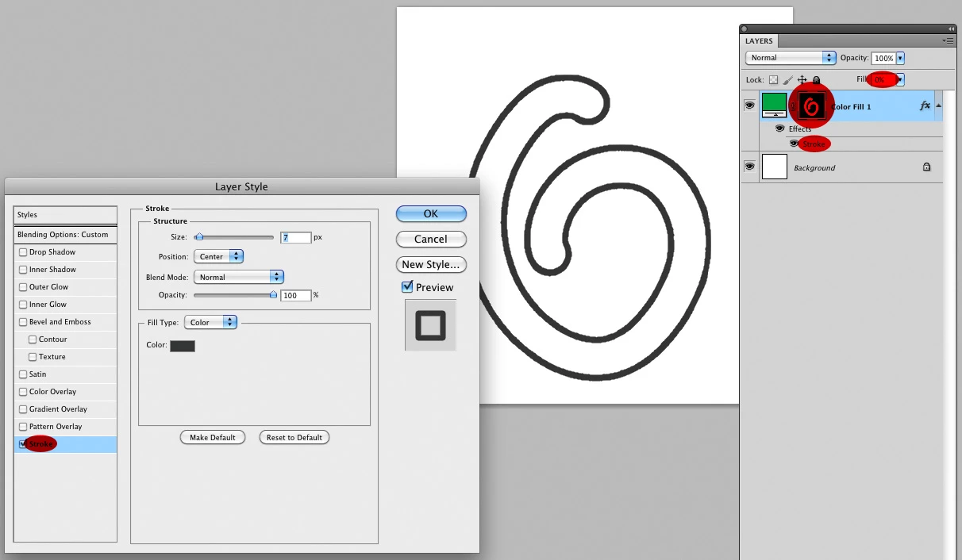Click the Make Default button

pyautogui.click(x=213, y=437)
